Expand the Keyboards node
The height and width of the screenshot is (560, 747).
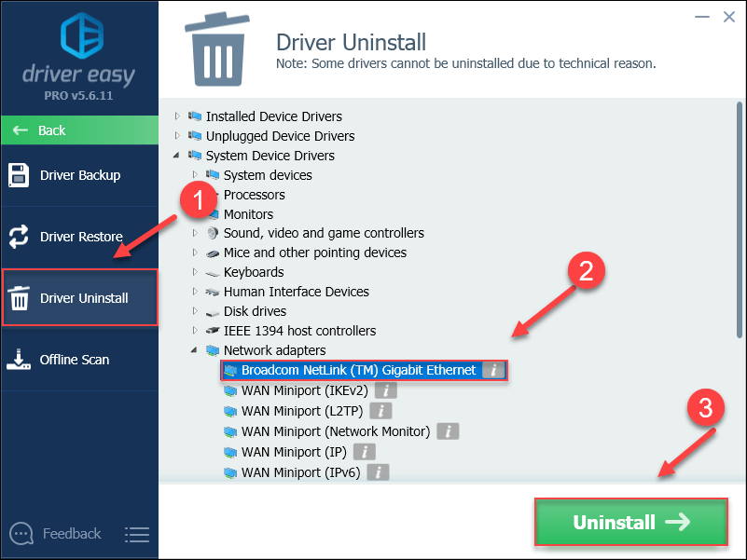coord(195,272)
